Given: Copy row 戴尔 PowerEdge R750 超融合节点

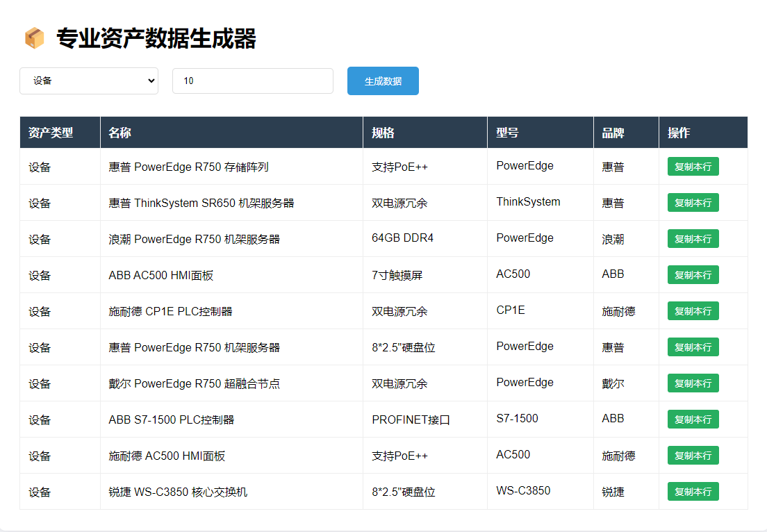Looking at the screenshot, I should click(x=693, y=383).
